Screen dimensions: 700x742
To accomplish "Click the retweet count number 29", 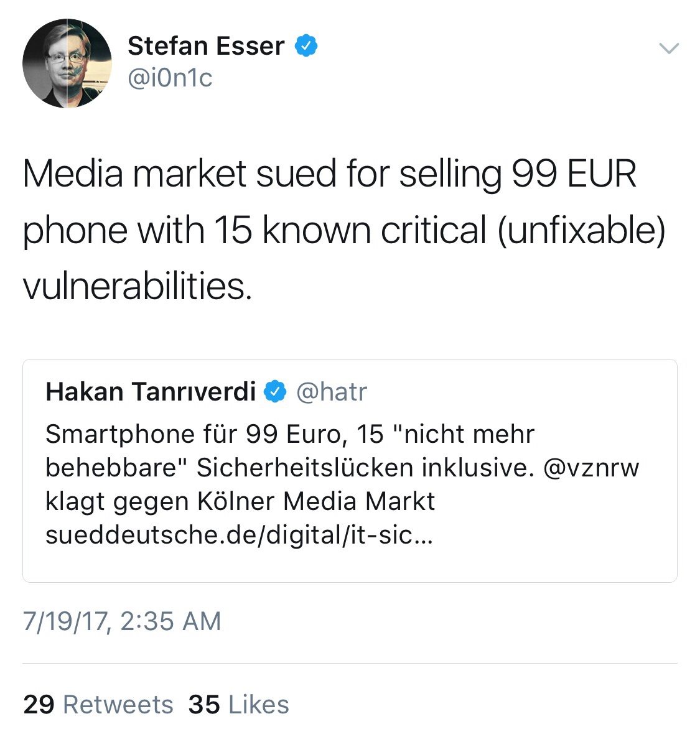I will [x=39, y=705].
